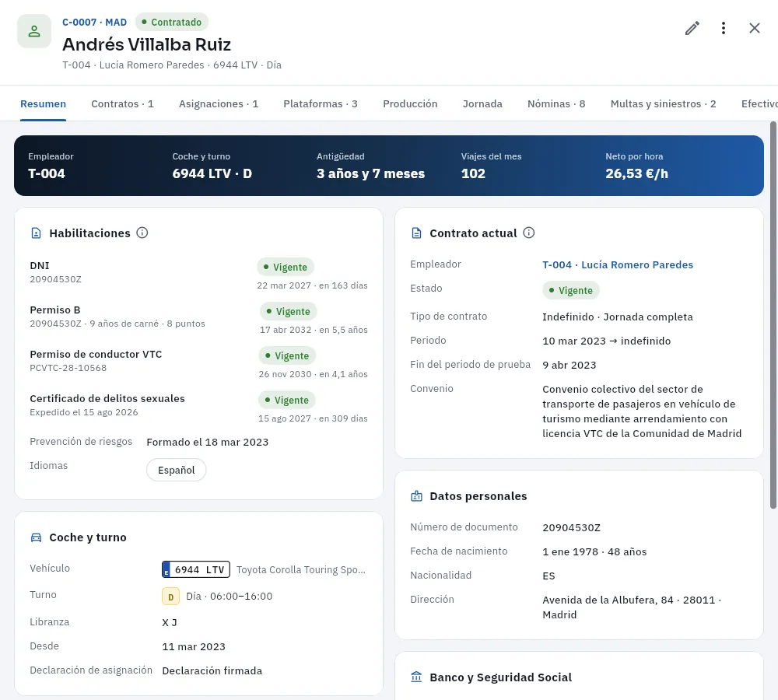Click the Neto por hora value 26,53 €/h
Image resolution: width=778 pixels, height=700 pixels.
tap(636, 173)
